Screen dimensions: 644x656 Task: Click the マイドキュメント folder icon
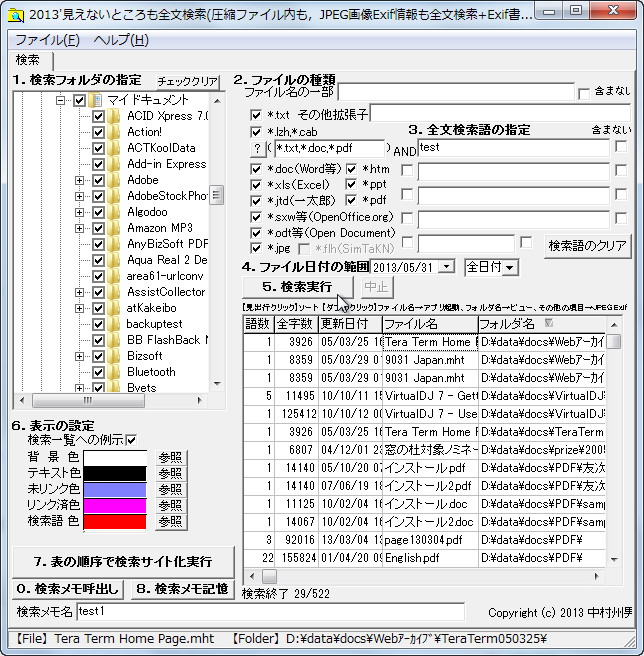pyautogui.click(x=96, y=100)
